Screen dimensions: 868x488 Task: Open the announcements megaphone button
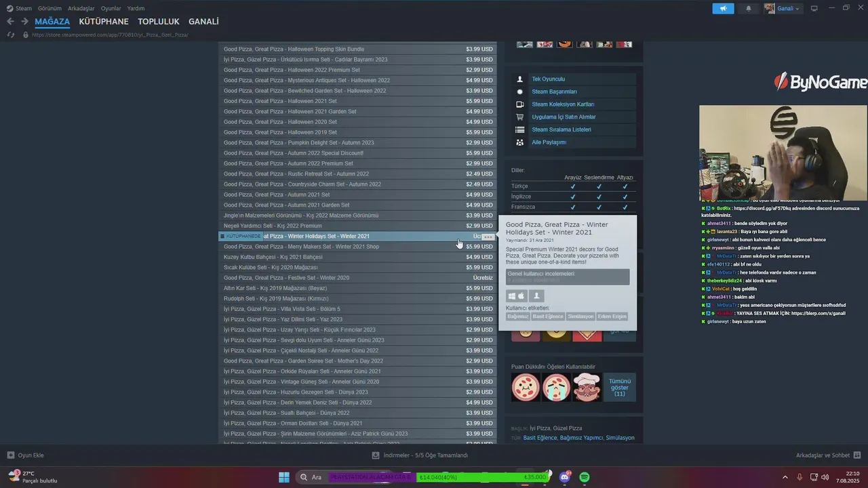pyautogui.click(x=723, y=8)
